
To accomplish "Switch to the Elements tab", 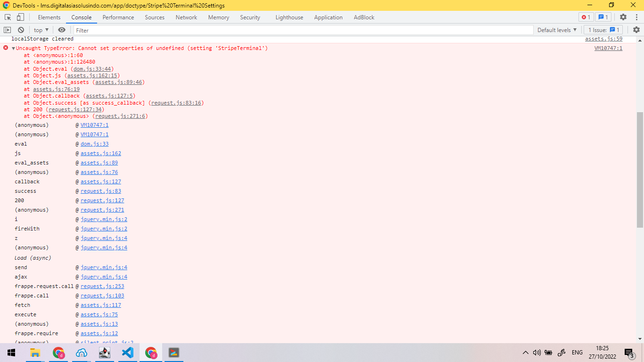I will pyautogui.click(x=49, y=17).
